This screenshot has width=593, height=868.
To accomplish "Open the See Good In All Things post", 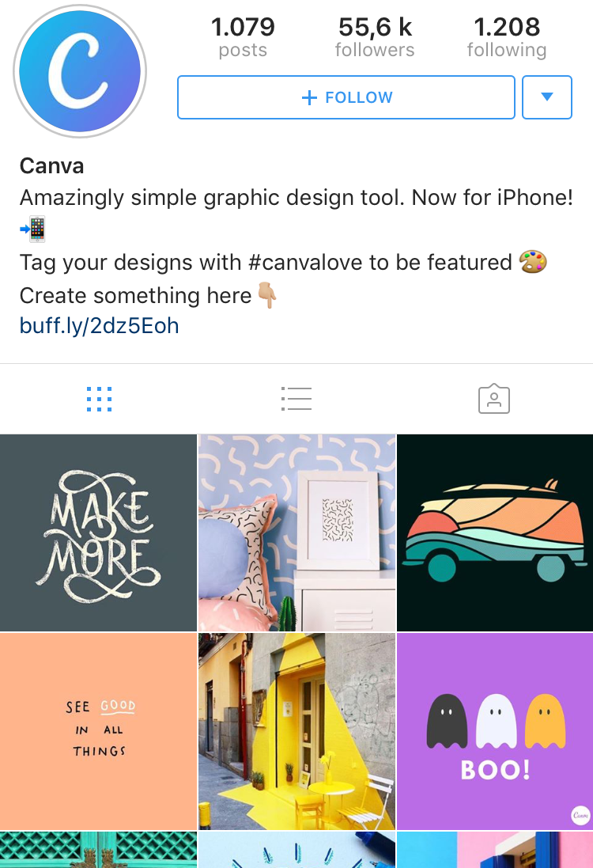I will click(99, 731).
